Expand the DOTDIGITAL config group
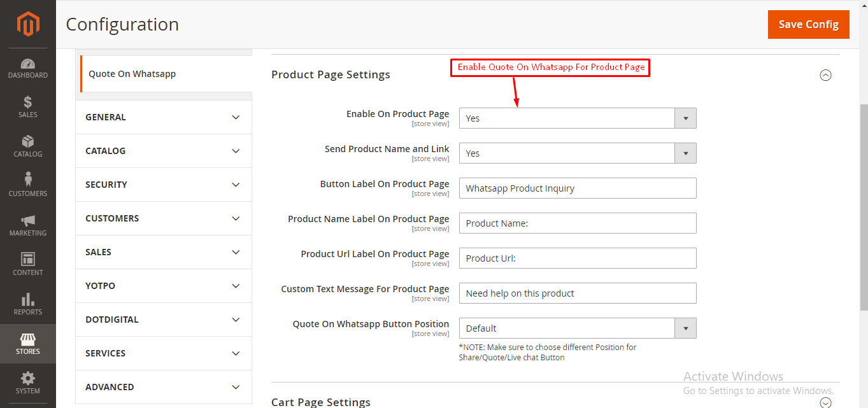The height and width of the screenshot is (408, 868). pyautogui.click(x=164, y=320)
